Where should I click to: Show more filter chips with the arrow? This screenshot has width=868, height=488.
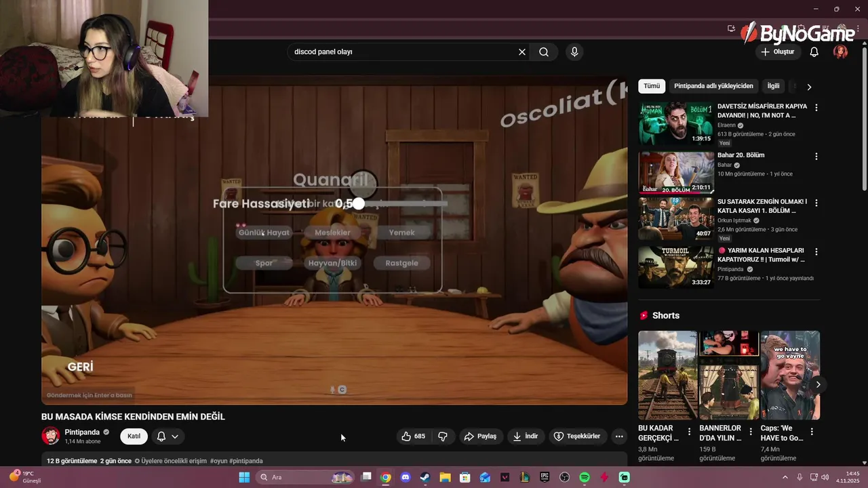(809, 87)
